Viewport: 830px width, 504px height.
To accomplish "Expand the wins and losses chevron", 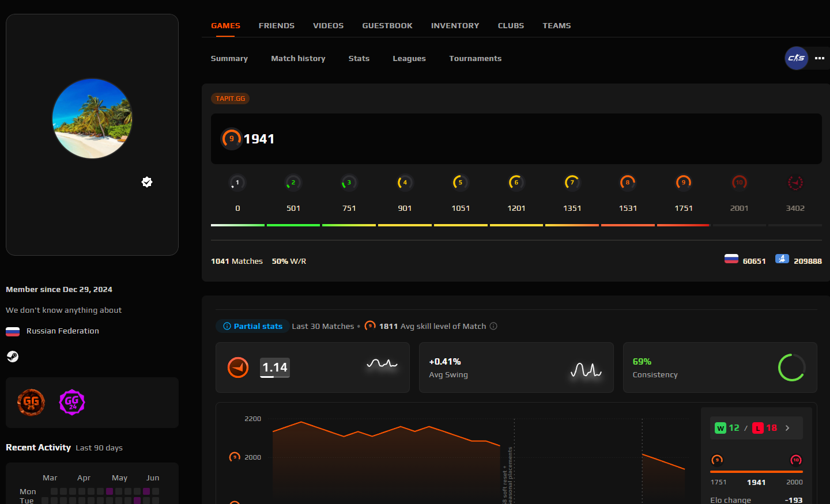I will [787, 428].
